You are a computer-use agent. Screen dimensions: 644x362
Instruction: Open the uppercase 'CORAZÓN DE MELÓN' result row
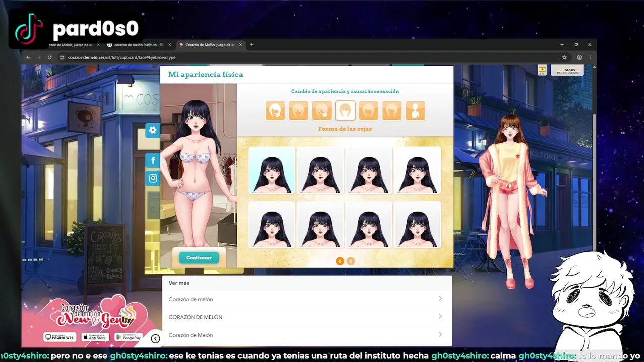(x=306, y=317)
